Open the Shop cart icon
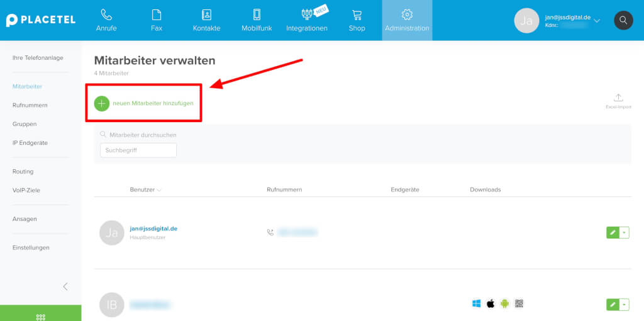Image resolution: width=644 pixels, height=321 pixels. click(x=357, y=15)
